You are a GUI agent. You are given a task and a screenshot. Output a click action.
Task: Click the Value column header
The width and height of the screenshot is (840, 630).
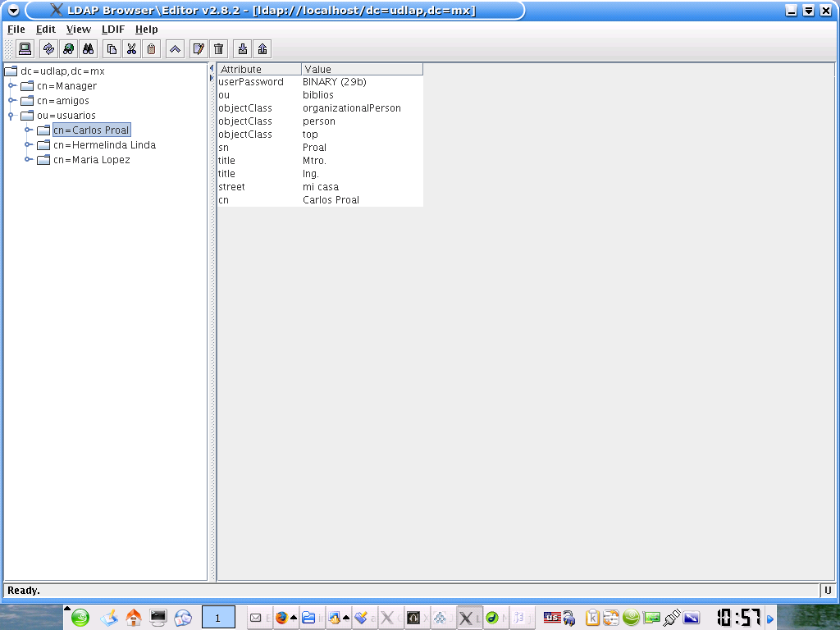click(x=362, y=70)
